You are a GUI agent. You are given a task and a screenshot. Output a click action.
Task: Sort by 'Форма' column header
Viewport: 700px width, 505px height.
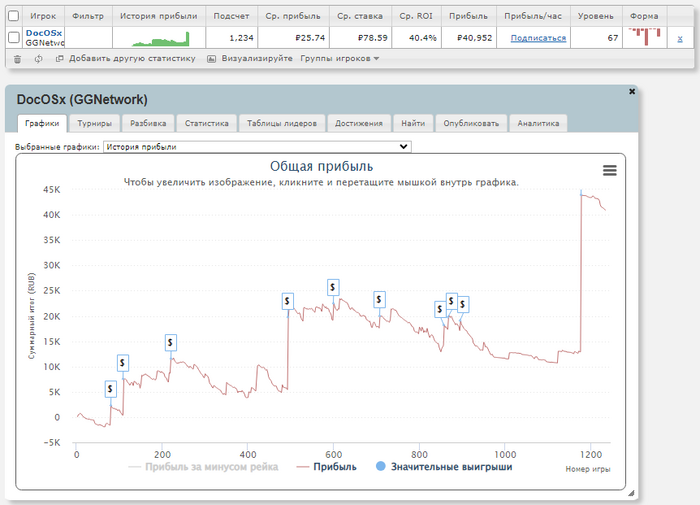click(644, 16)
